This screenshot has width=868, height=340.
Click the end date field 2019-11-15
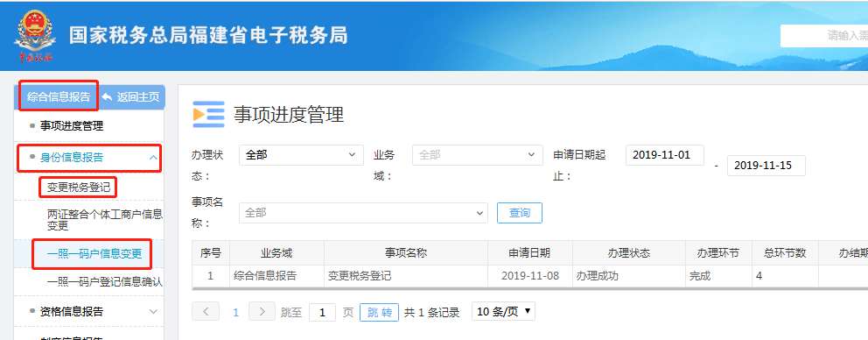click(x=766, y=166)
